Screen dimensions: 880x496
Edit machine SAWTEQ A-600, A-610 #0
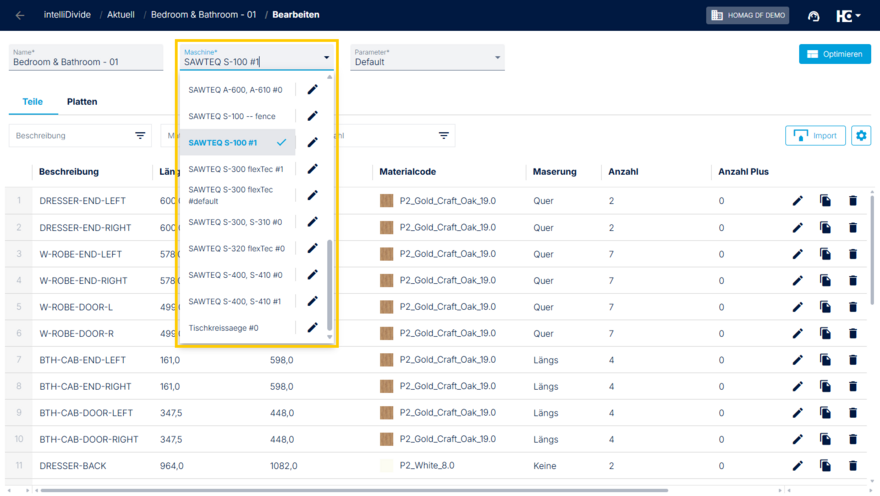coord(313,90)
